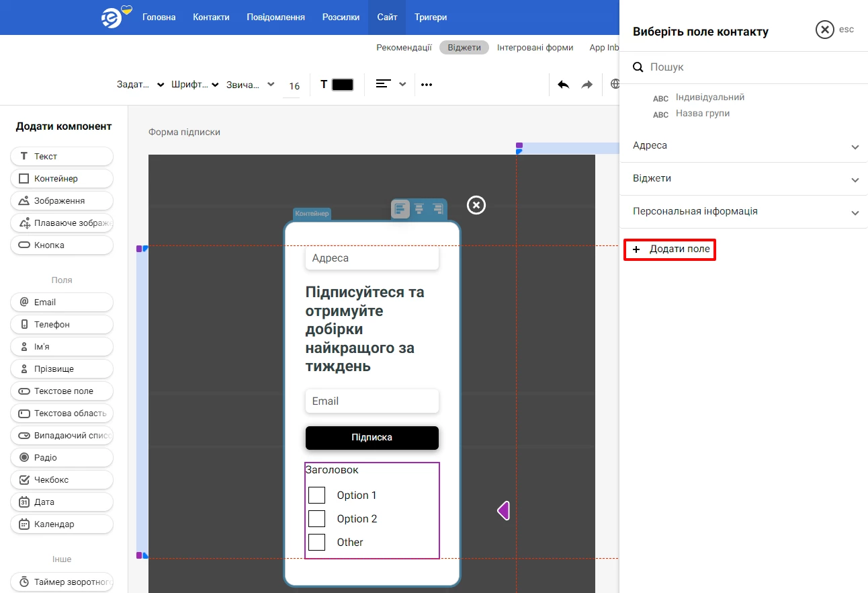Expand the Персональная інформація section
868x593 pixels.
(x=744, y=211)
